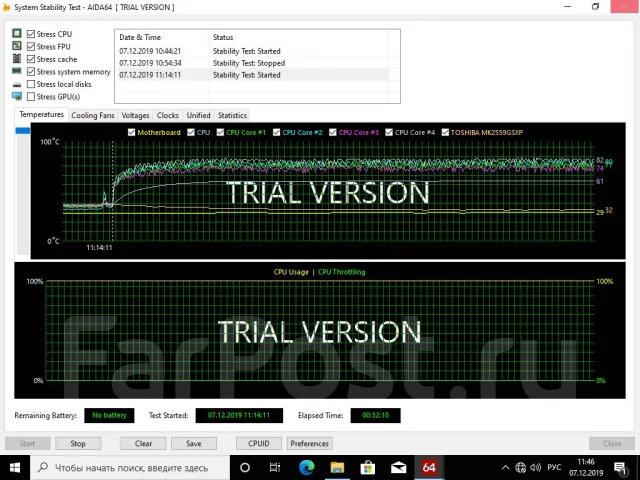The width and height of the screenshot is (640, 480).
Task: Click the Start button in AIDA64
Action: (28, 443)
